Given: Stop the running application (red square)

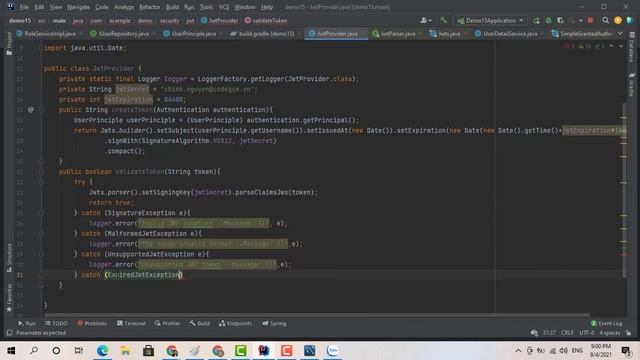Looking at the screenshot, I should pyautogui.click(x=590, y=20).
